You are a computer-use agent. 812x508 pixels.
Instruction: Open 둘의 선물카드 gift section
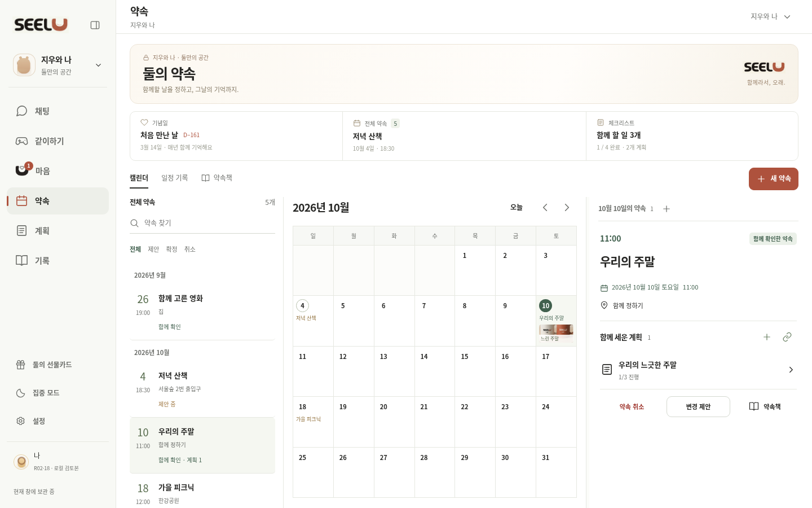coord(58,365)
